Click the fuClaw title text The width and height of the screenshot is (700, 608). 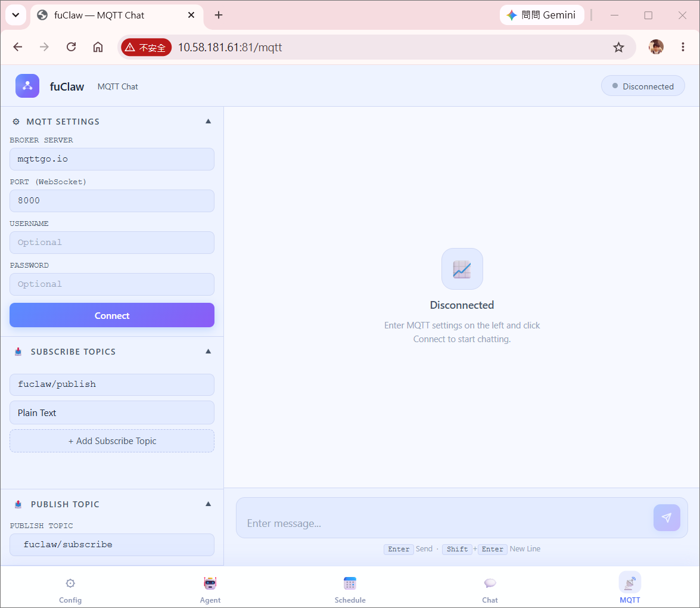point(67,86)
